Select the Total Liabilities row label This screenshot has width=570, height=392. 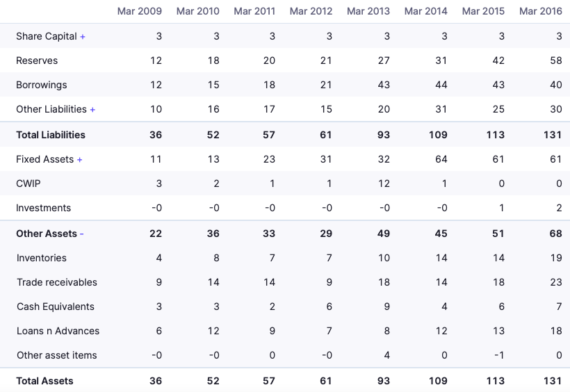(x=51, y=135)
